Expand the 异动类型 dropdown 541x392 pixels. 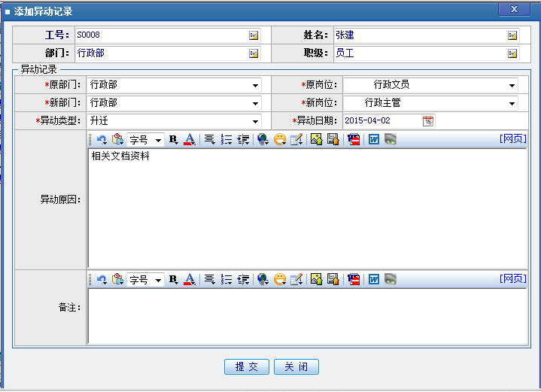coord(256,121)
